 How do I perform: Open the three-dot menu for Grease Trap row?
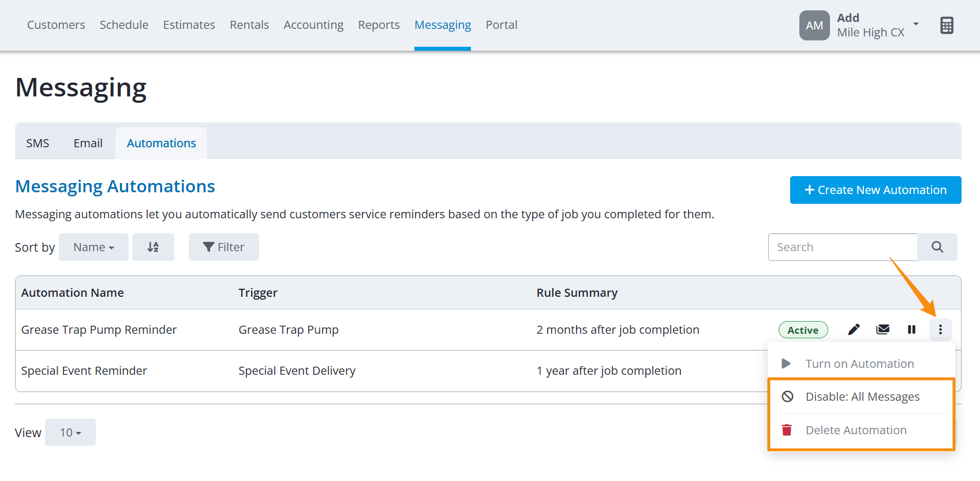tap(940, 330)
